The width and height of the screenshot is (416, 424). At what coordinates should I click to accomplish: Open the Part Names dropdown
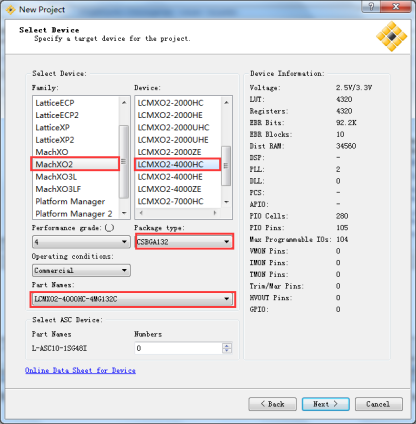click(x=133, y=299)
